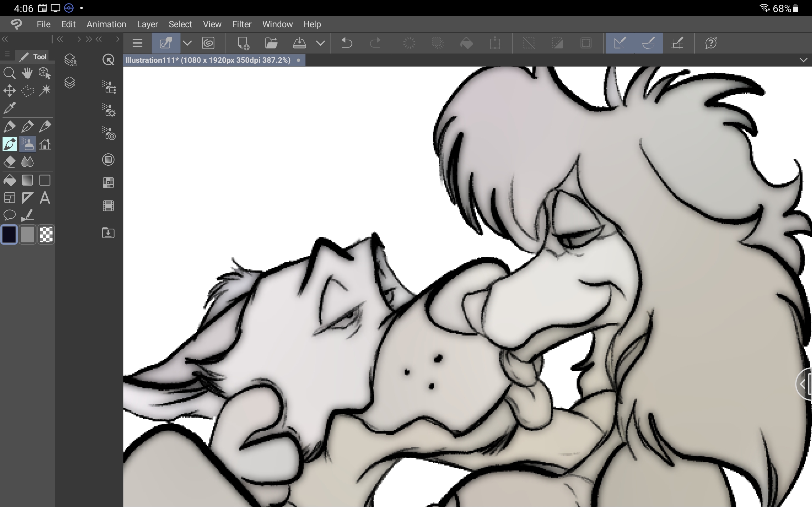Viewport: 812px width, 507px height.
Task: Open the Layer panel icon
Action: point(69,82)
